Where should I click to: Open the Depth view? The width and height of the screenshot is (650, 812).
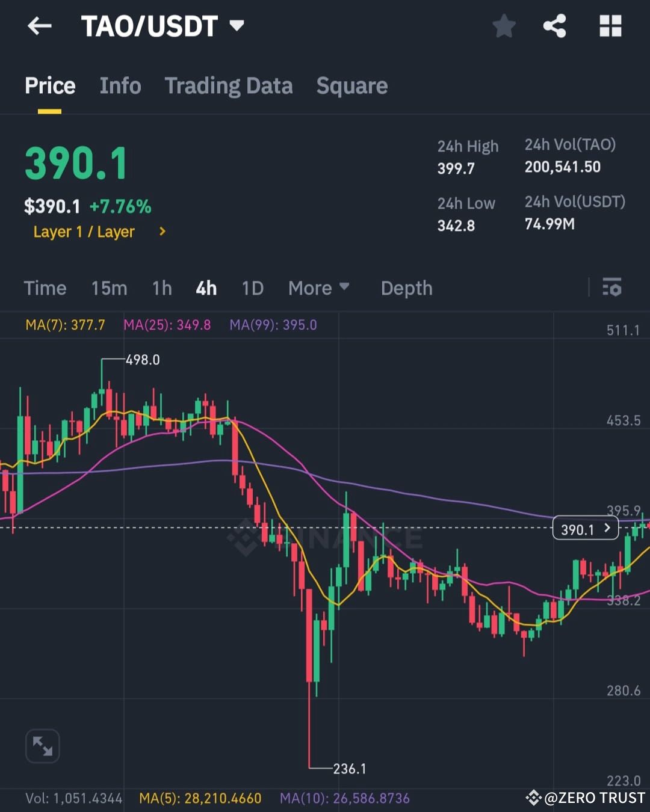click(x=406, y=288)
